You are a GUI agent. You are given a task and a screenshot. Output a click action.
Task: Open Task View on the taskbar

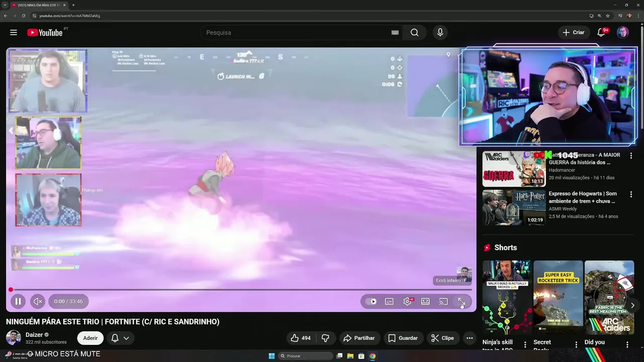pyautogui.click(x=340, y=356)
